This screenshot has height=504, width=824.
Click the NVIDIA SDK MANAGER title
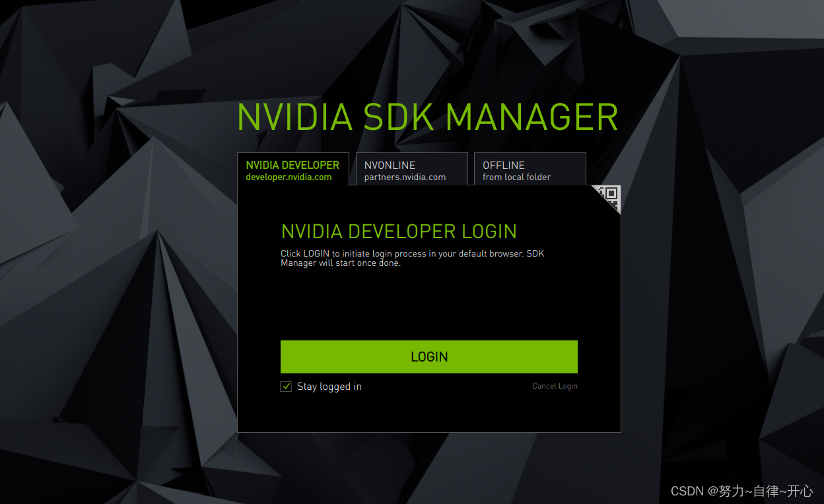pos(428,117)
